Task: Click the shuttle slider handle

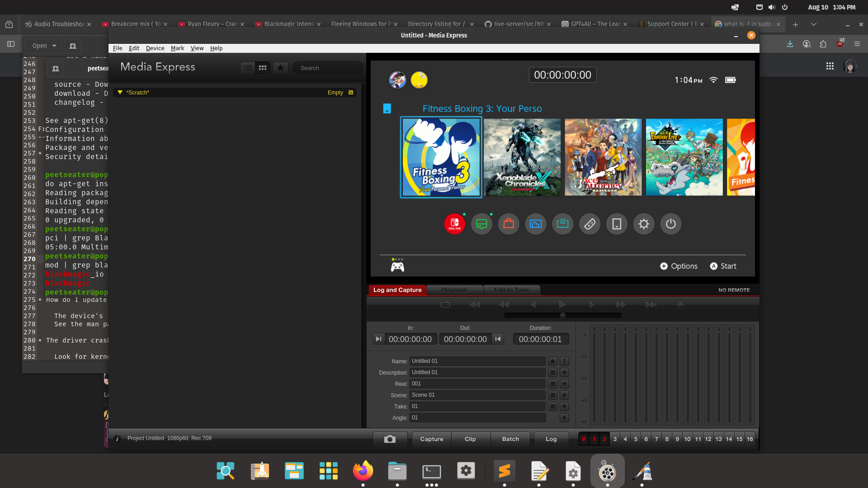Action: pyautogui.click(x=563, y=315)
